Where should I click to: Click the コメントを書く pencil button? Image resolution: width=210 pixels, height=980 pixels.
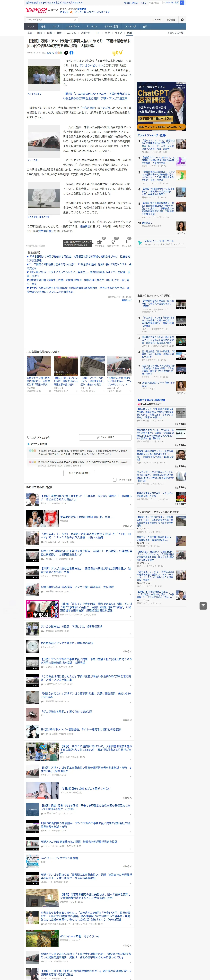coord(105,438)
